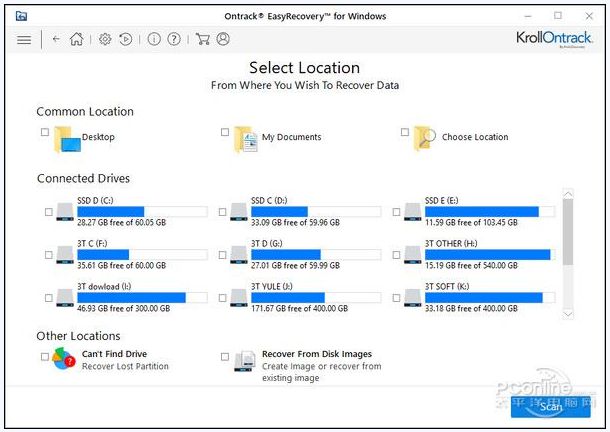Check the My Documents checkbox
Screen dimensions: 610x432
(225, 132)
